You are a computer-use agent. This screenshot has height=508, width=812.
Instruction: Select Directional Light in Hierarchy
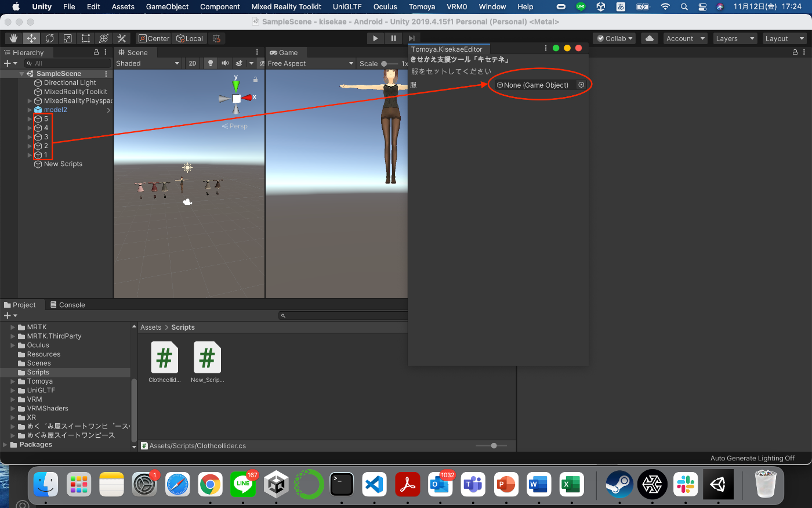(x=70, y=82)
